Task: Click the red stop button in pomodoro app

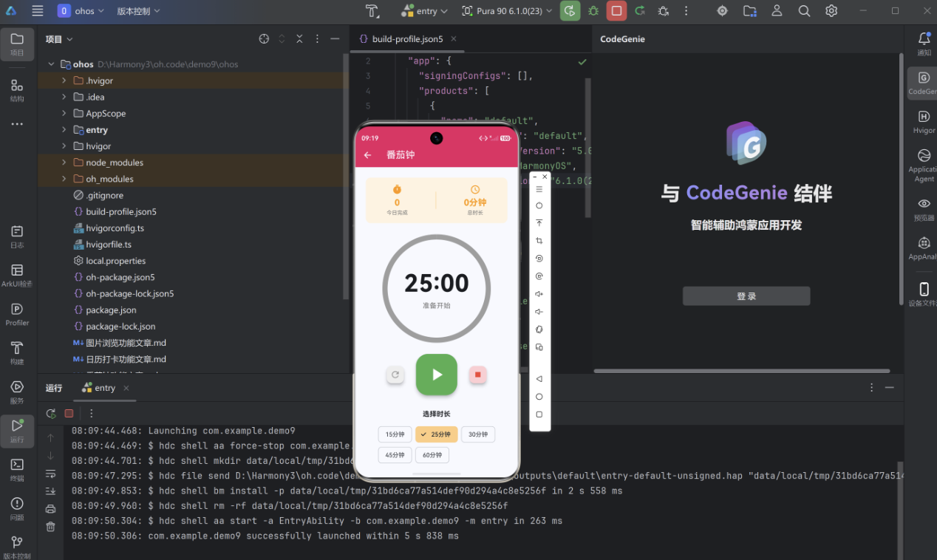Action: tap(477, 375)
